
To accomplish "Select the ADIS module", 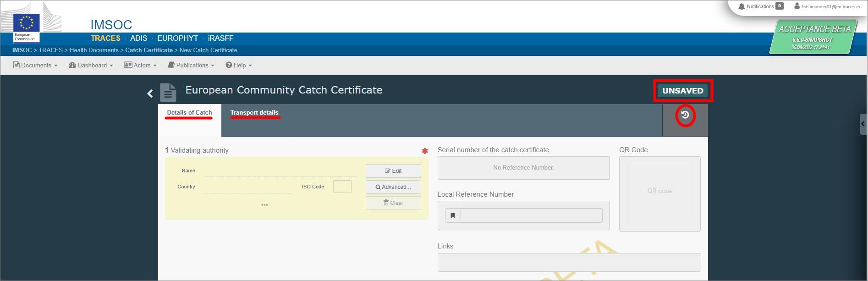I will click(x=138, y=38).
